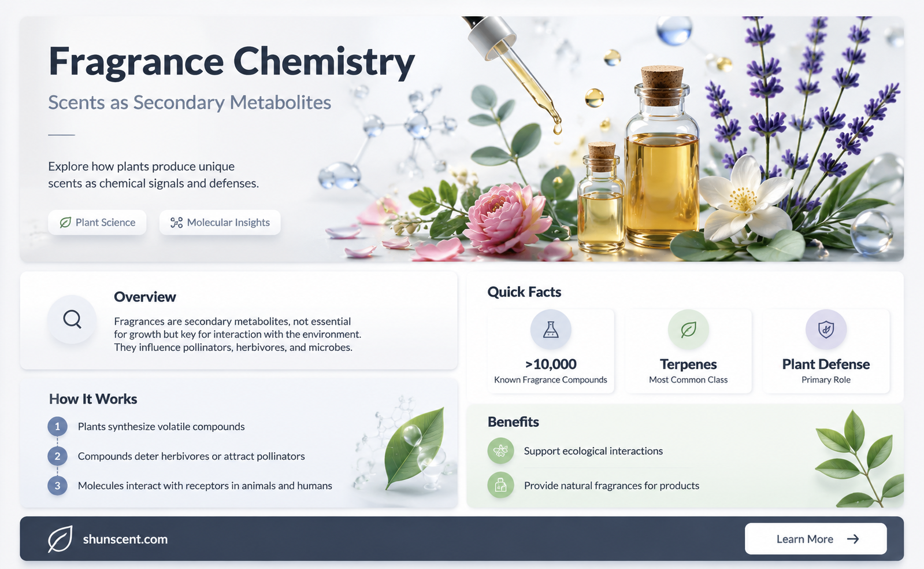Viewport: 924px width, 569px height.
Task: Click step number 2 circle
Action: (x=57, y=456)
